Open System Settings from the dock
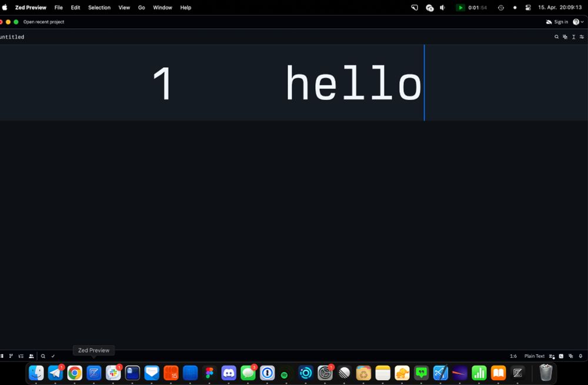The width and height of the screenshot is (588, 385). pos(325,373)
